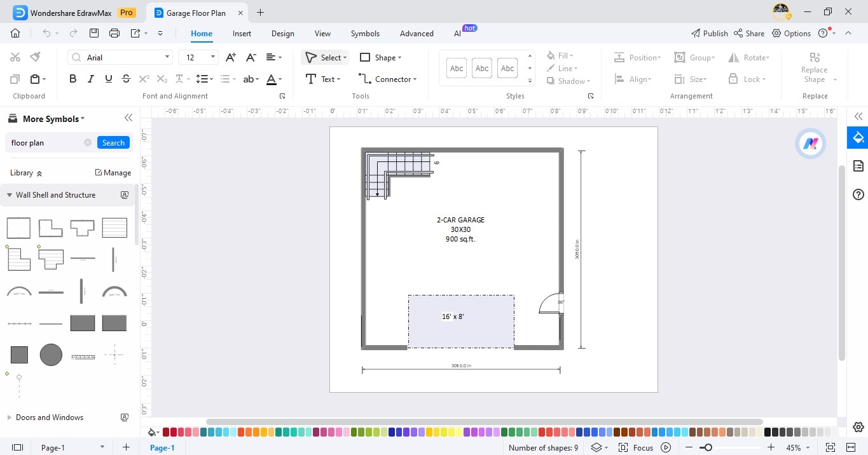
Task: Switch to the Insert ribbon tab
Action: pyautogui.click(x=242, y=34)
